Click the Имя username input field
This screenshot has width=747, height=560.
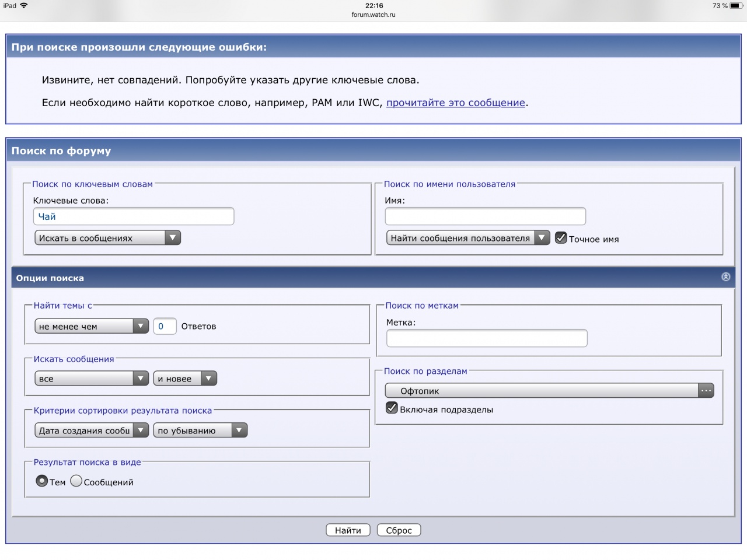coord(485,216)
